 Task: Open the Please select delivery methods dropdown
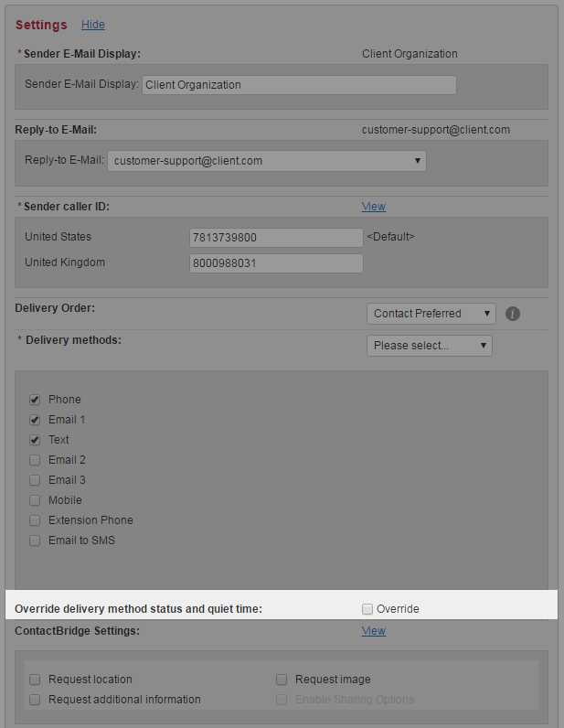point(429,346)
